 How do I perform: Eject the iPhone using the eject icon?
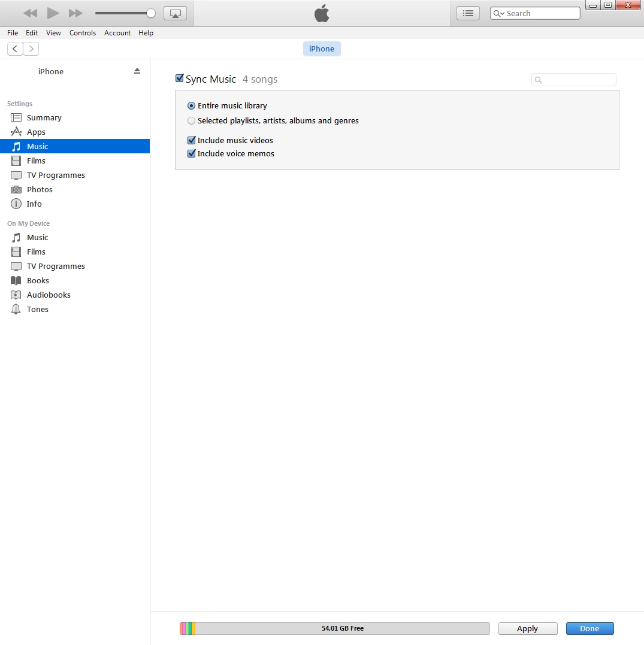pyautogui.click(x=137, y=71)
